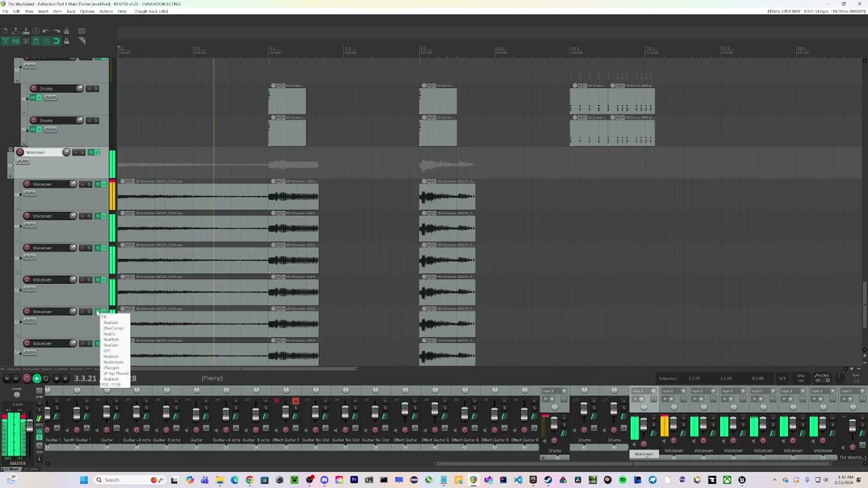The image size is (868, 488).
Task: Unmute Effect Guitar strip 35 in mixer
Action: tap(296, 401)
